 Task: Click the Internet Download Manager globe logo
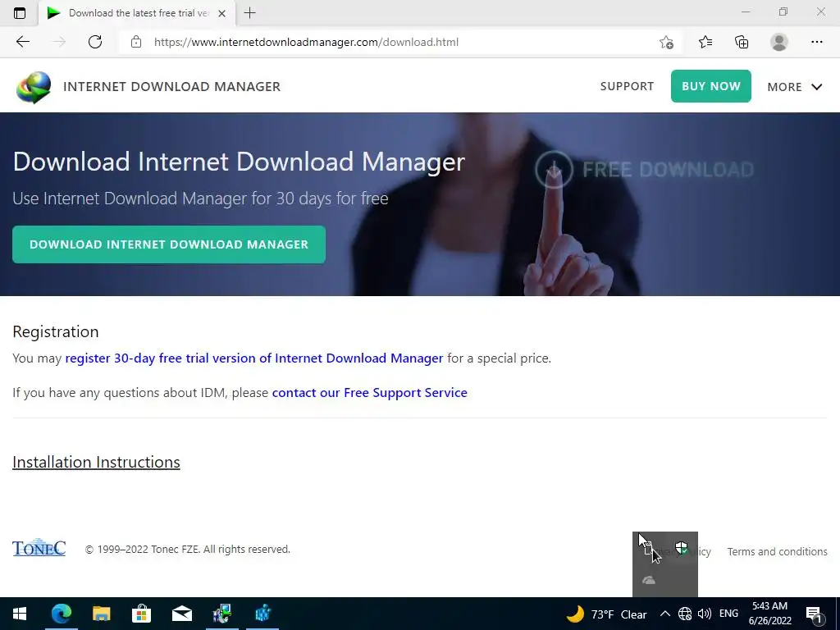click(34, 87)
